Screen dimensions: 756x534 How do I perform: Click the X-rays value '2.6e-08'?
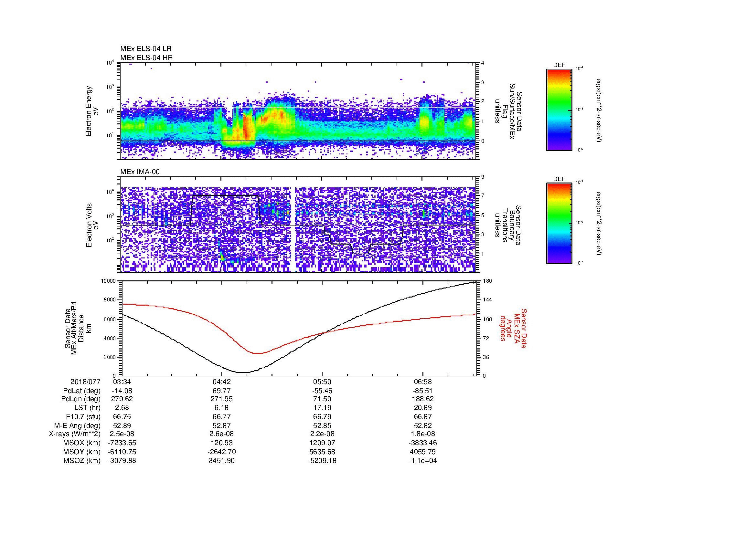[x=222, y=434]
